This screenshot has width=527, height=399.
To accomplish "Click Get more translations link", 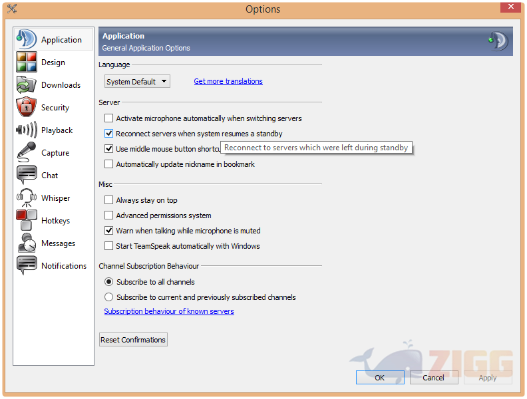I will 228,81.
